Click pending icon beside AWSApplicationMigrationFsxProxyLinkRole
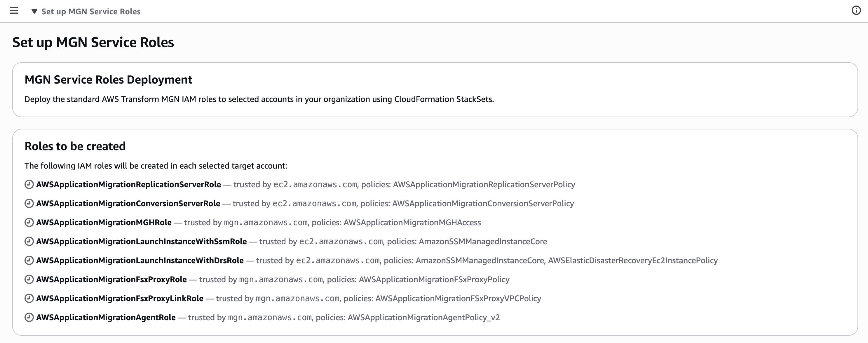 coord(29,299)
